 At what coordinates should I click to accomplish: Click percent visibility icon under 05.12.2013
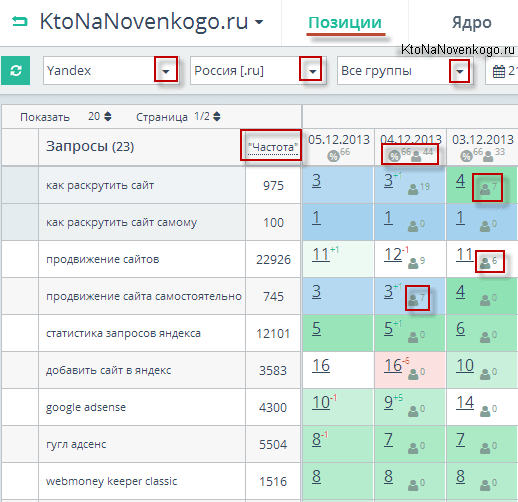333,156
